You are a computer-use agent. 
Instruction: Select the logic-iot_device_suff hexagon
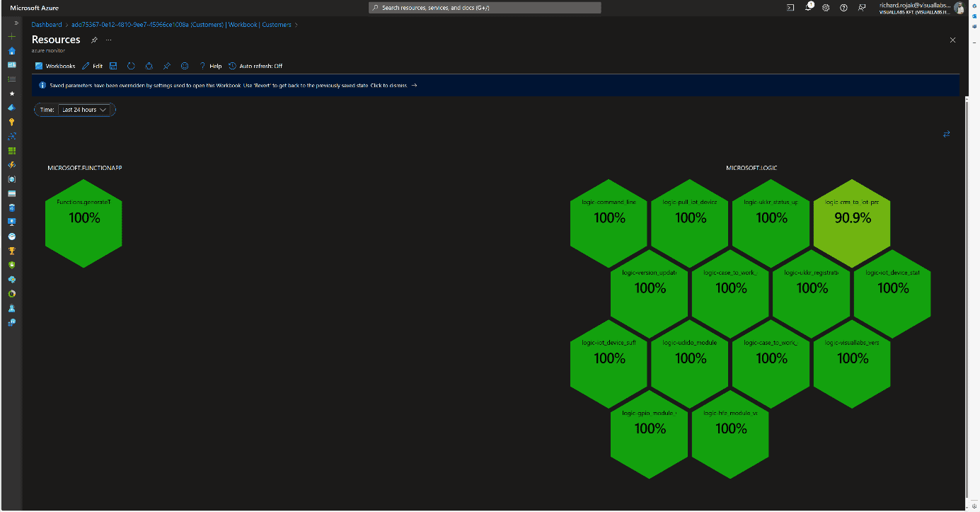pos(609,363)
